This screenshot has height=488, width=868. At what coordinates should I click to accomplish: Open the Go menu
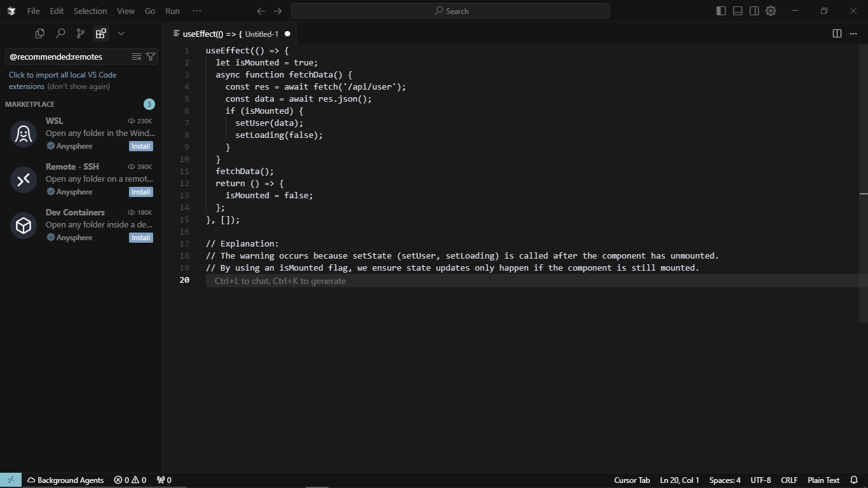pyautogui.click(x=150, y=11)
